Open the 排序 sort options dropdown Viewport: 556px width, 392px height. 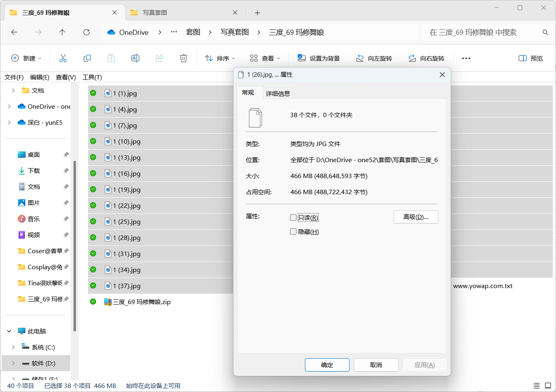[219, 58]
